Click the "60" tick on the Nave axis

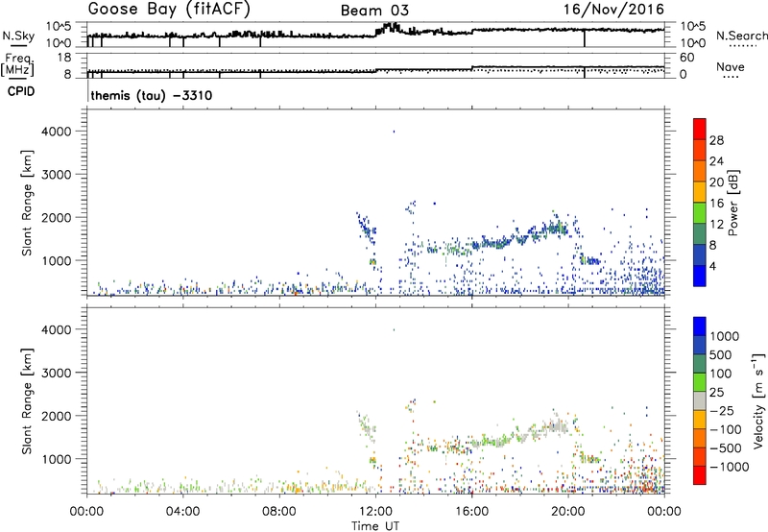click(686, 58)
